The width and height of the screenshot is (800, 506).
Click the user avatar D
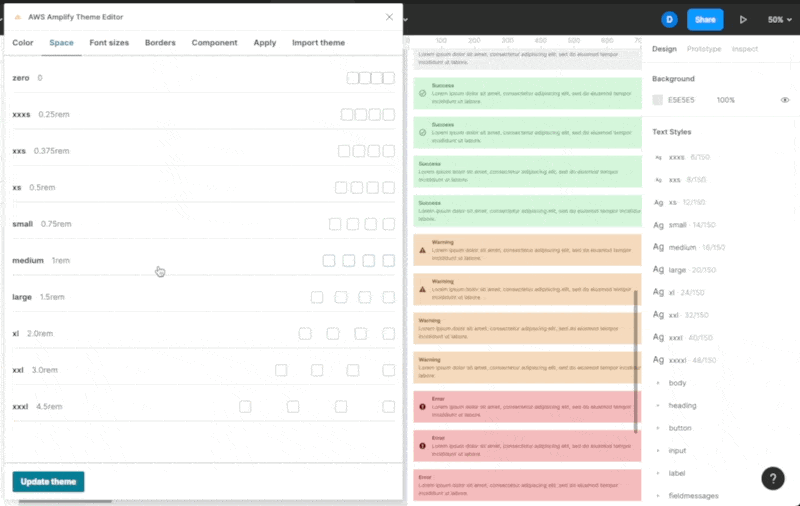[669, 20]
